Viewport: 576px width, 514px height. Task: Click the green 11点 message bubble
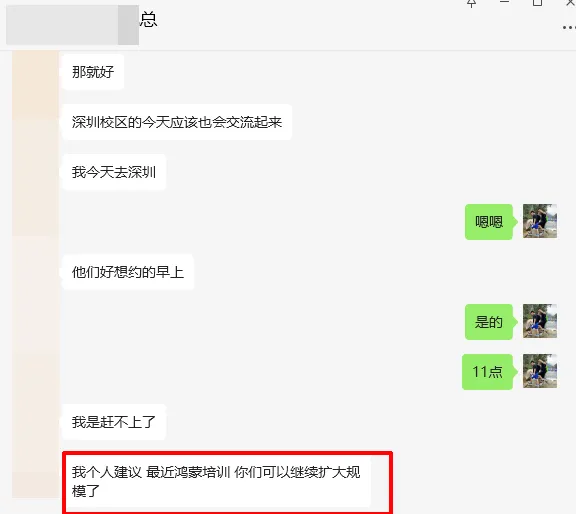tap(487, 372)
